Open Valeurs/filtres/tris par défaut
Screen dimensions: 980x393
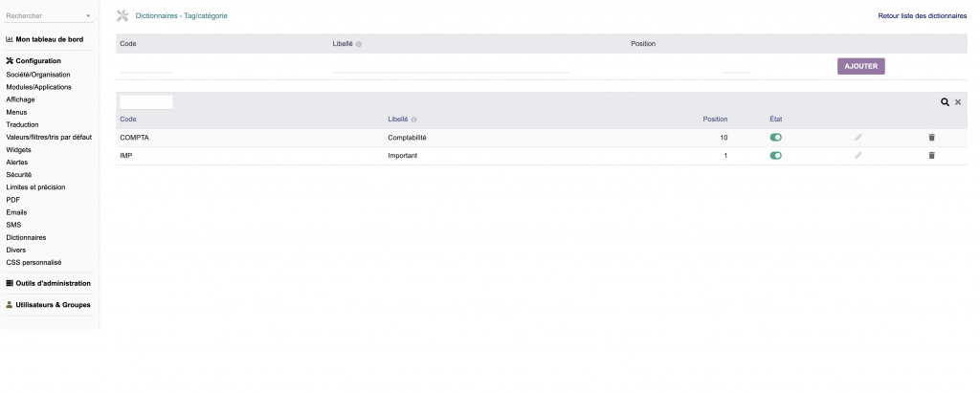coord(49,137)
